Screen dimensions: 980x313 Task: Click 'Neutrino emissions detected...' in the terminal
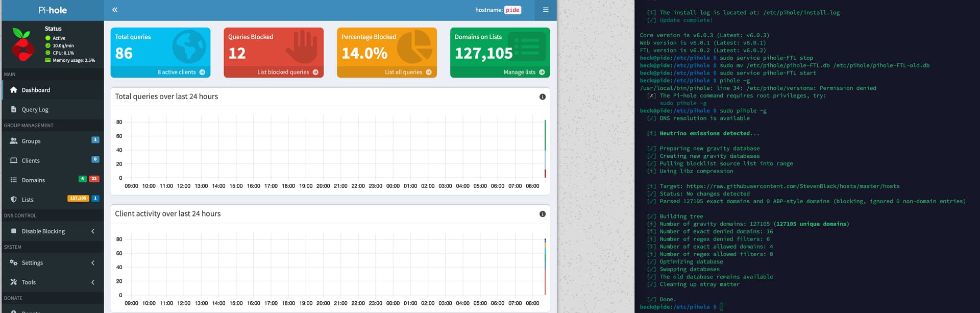point(709,133)
